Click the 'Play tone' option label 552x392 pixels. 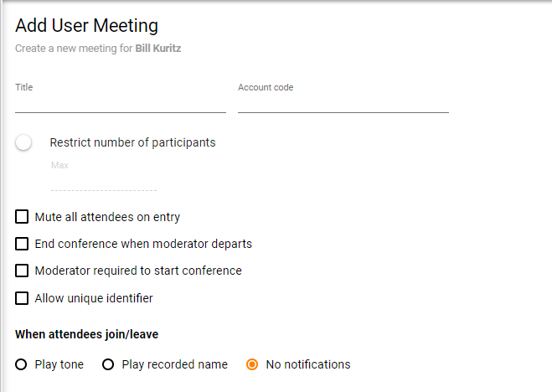click(59, 365)
